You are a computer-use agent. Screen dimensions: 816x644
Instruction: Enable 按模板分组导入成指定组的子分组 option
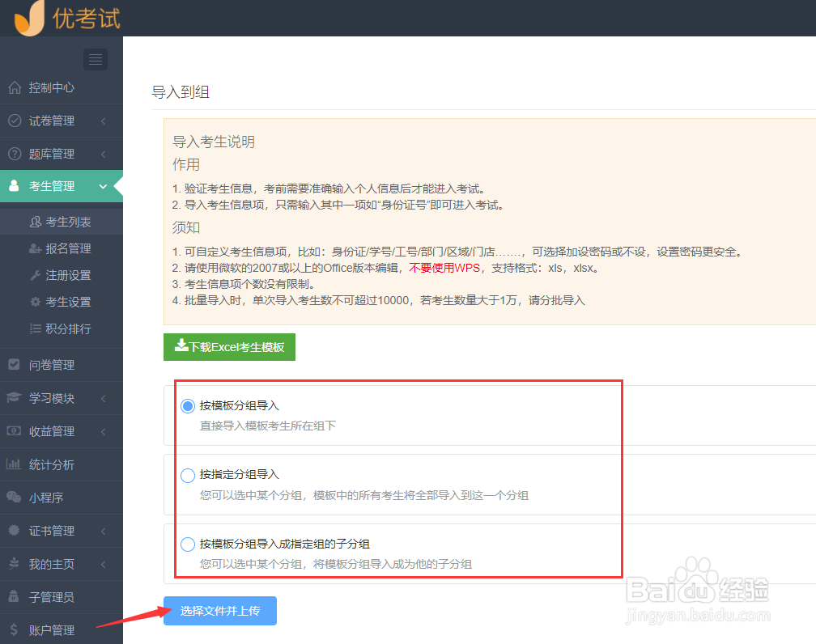point(187,544)
